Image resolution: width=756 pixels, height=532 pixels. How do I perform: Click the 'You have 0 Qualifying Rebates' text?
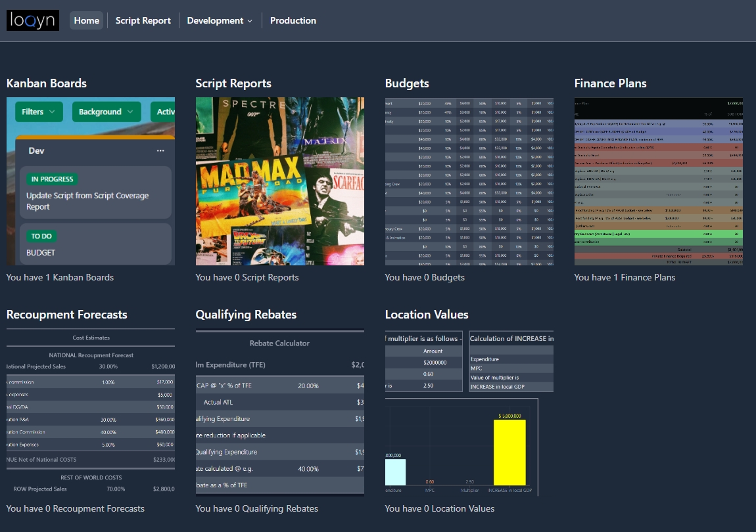(257, 508)
